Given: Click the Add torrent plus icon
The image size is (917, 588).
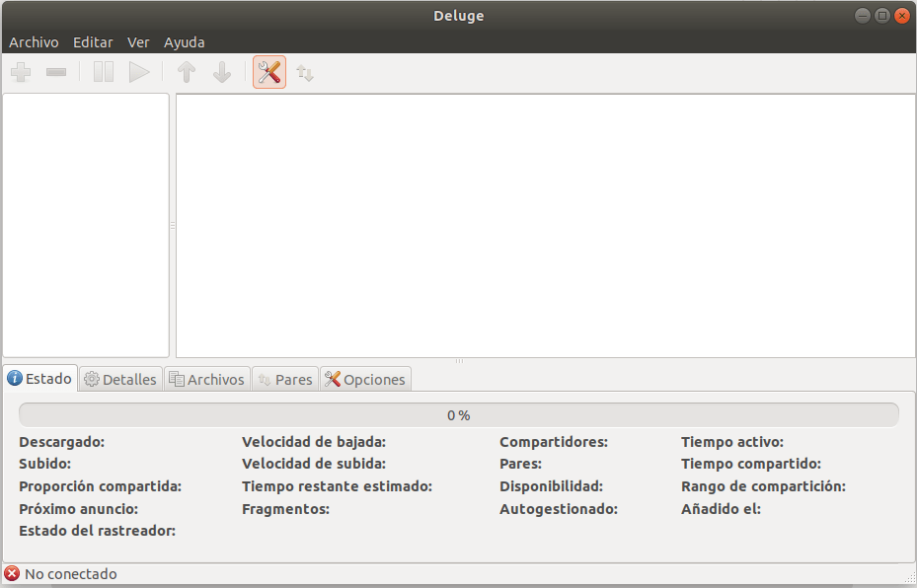Looking at the screenshot, I should [x=20, y=72].
